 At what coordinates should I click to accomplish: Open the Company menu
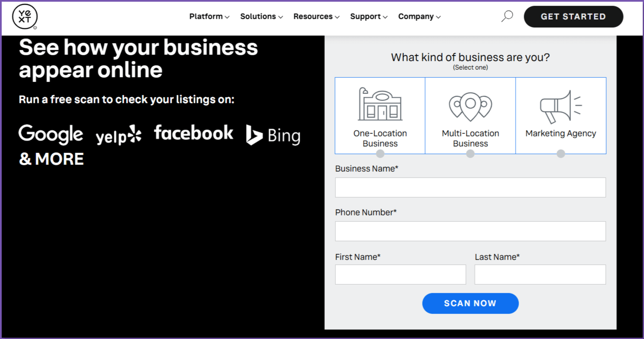[x=419, y=16]
